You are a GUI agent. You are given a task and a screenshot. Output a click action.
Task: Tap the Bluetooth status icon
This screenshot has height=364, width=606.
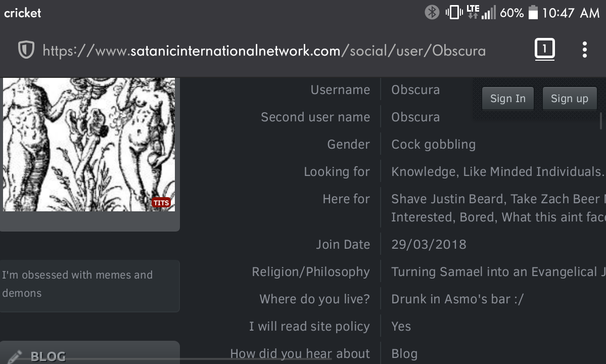(x=432, y=12)
